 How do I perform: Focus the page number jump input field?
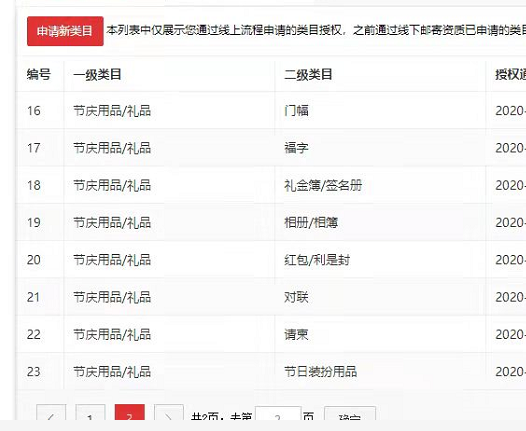coord(278,413)
